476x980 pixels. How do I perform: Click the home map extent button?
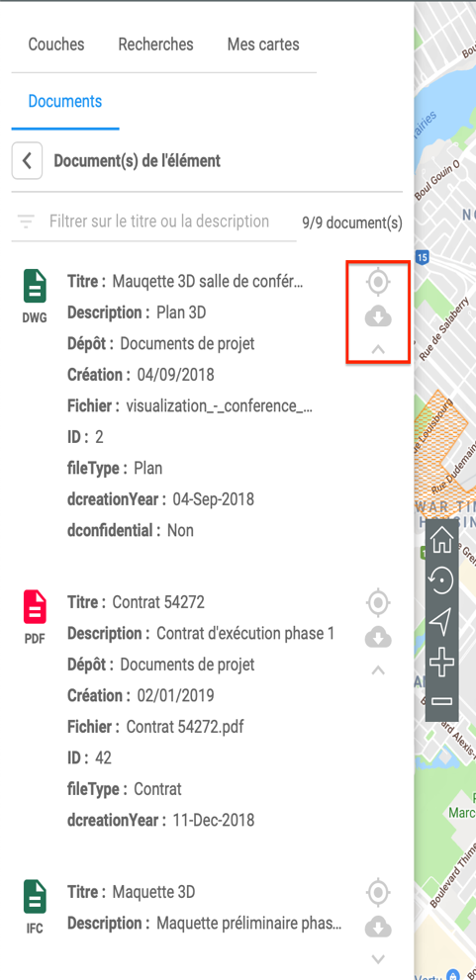(x=442, y=540)
